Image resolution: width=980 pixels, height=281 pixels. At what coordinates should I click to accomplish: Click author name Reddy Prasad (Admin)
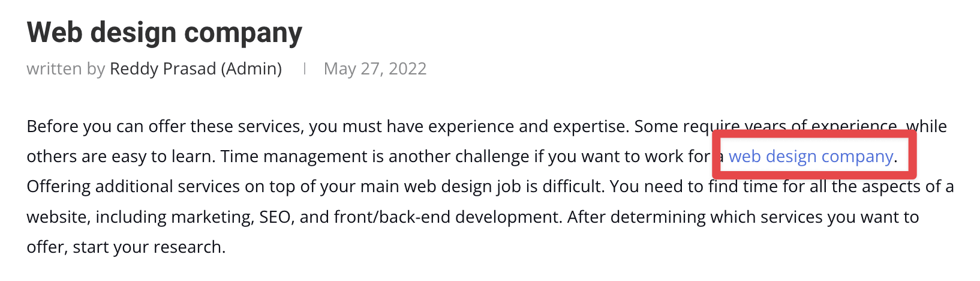(196, 69)
